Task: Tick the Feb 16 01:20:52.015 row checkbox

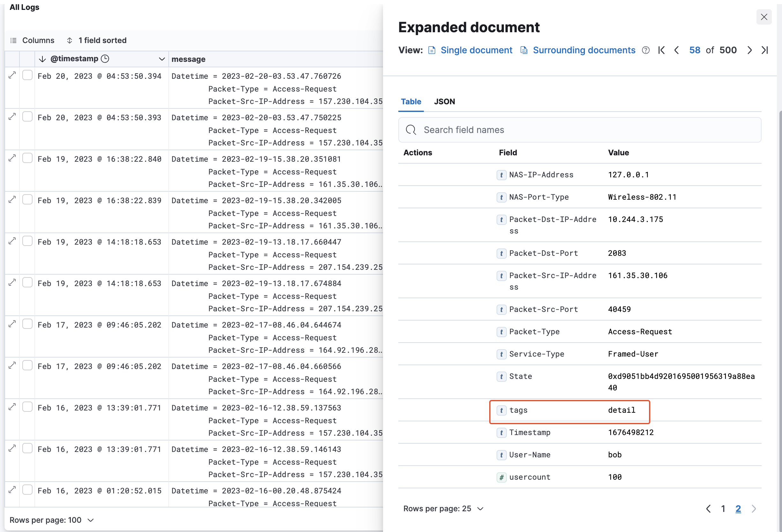Action: [27, 490]
